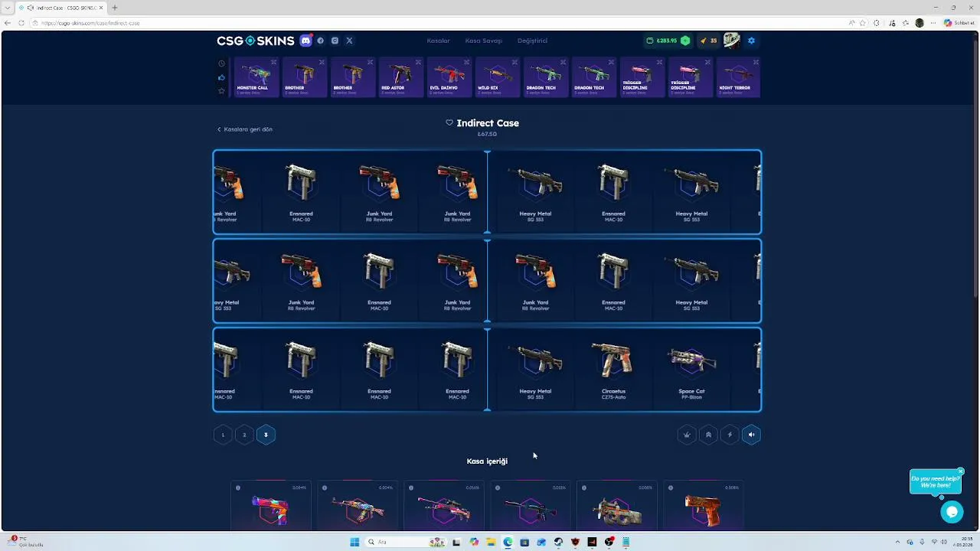The image size is (980, 551).
Task: Open the Copilot sidebar button
Action: pos(959,23)
